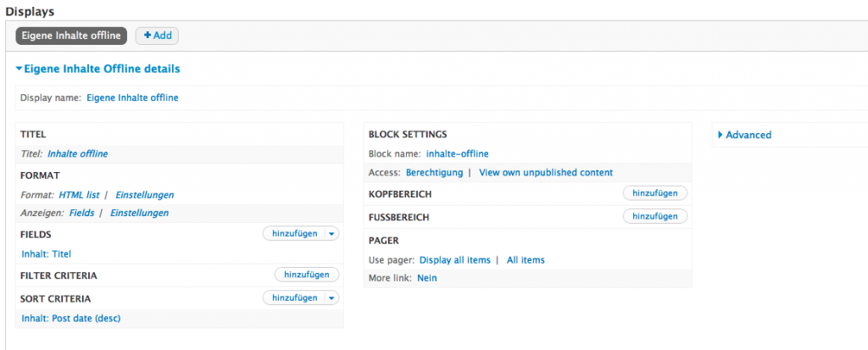Image resolution: width=868 pixels, height=350 pixels.
Task: Add a header via Kopfbereich hinzufügen
Action: 654,193
